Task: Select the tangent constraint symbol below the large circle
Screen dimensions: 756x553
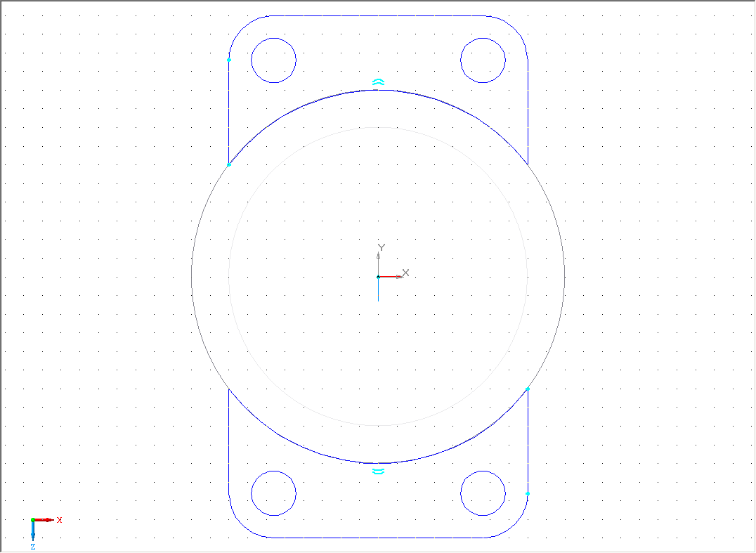Action: tap(379, 471)
